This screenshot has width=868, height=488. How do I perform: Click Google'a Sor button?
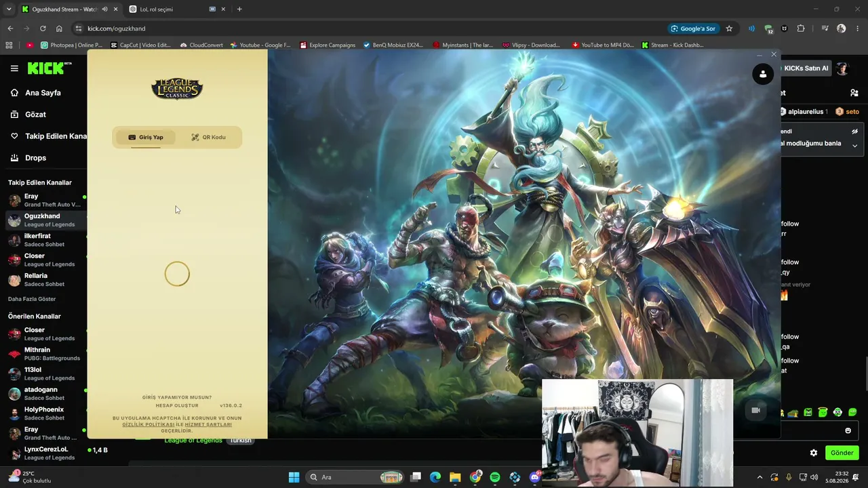(x=692, y=28)
